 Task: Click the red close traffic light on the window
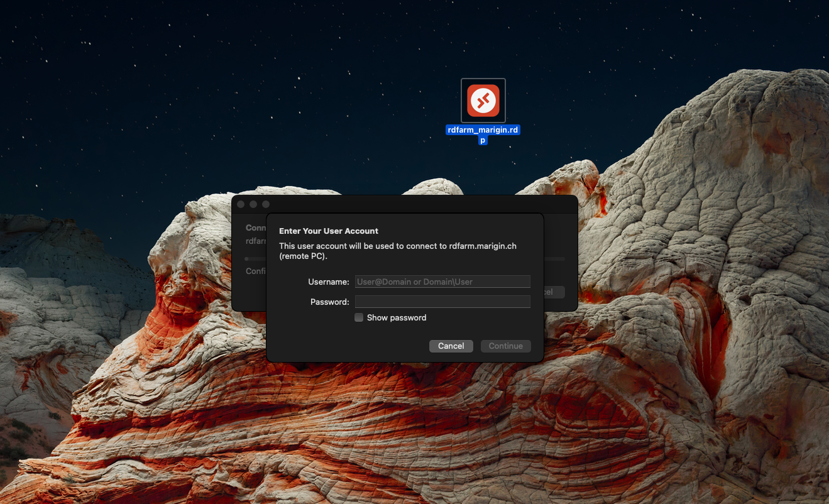tap(241, 204)
